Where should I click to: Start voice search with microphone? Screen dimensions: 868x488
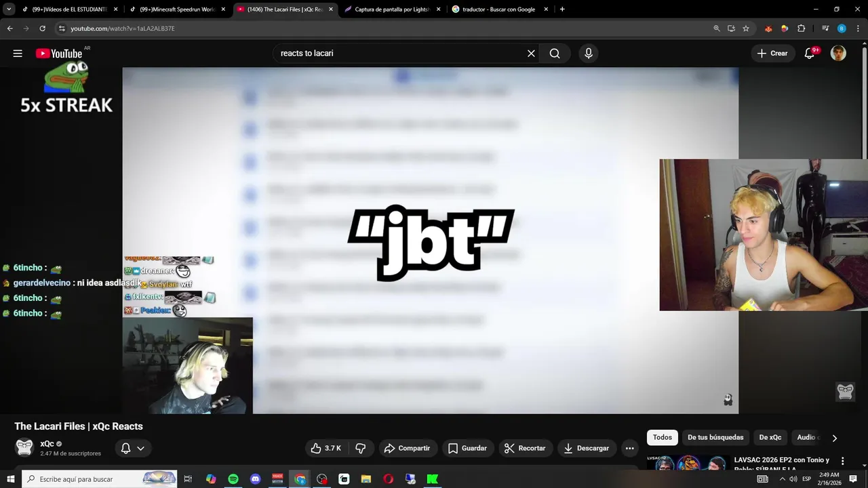click(x=589, y=54)
